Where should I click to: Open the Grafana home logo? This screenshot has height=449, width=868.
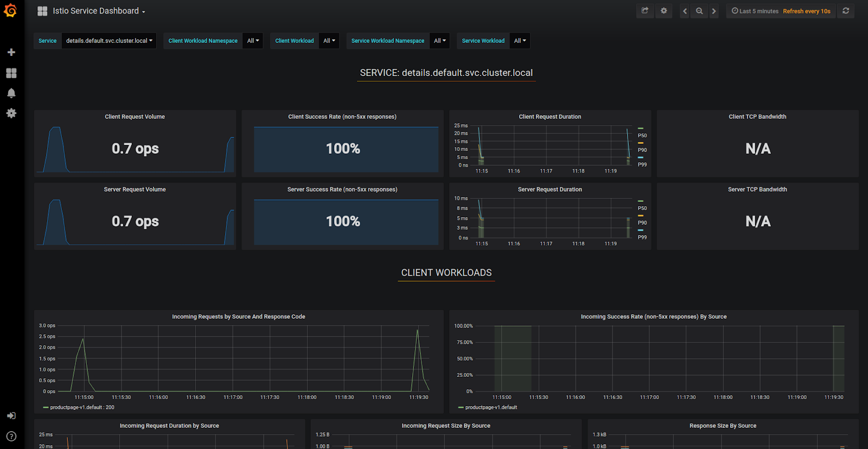click(10, 10)
